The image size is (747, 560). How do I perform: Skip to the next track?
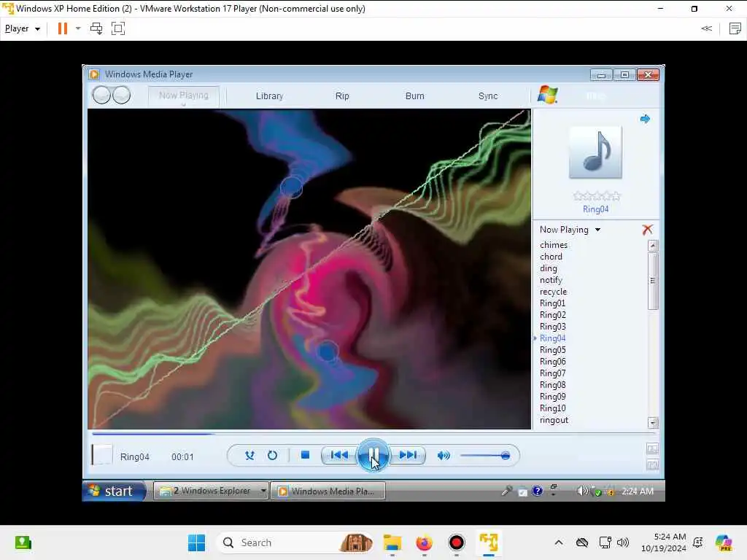pyautogui.click(x=408, y=455)
